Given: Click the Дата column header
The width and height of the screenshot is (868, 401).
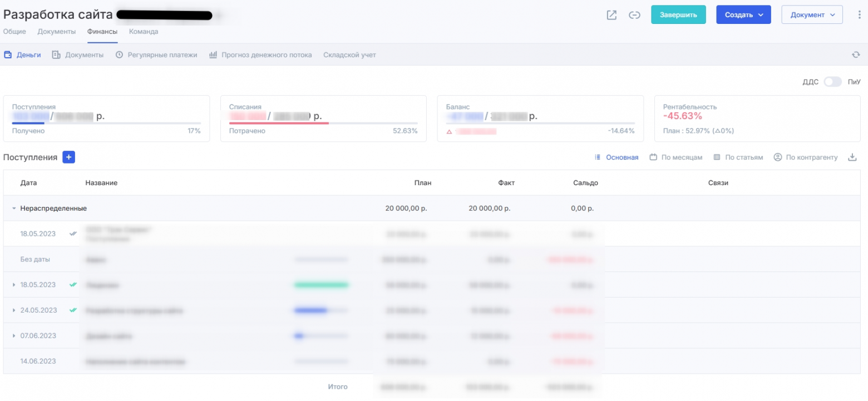Looking at the screenshot, I should pyautogui.click(x=29, y=183).
